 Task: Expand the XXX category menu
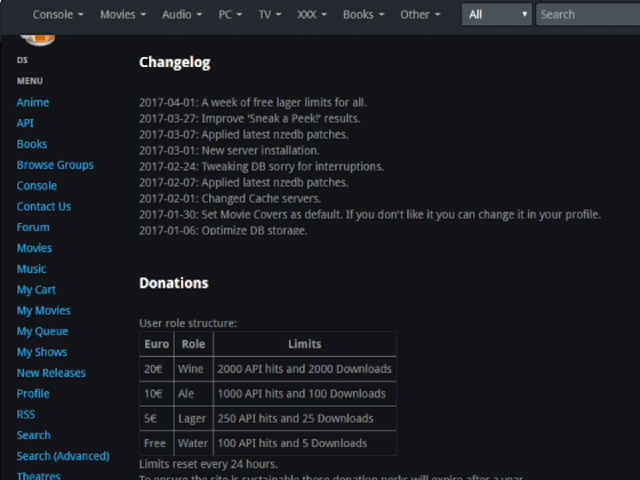click(x=312, y=15)
